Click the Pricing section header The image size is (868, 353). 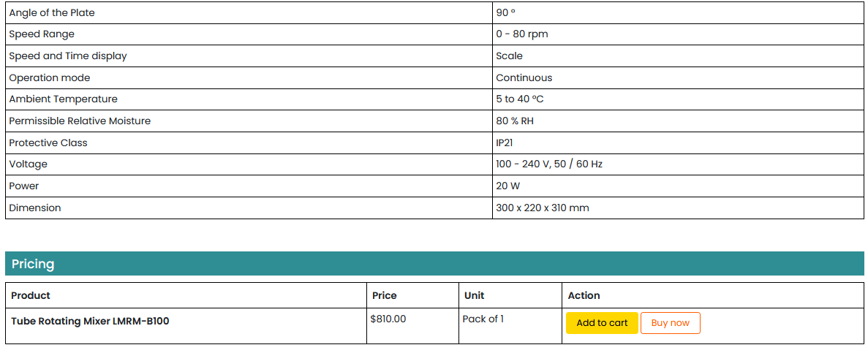click(x=33, y=264)
